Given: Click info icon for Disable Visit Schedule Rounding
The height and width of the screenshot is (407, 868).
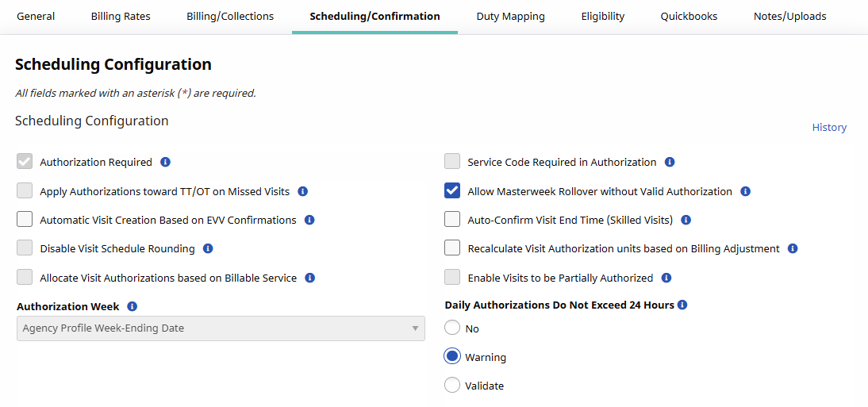Looking at the screenshot, I should click(208, 248).
